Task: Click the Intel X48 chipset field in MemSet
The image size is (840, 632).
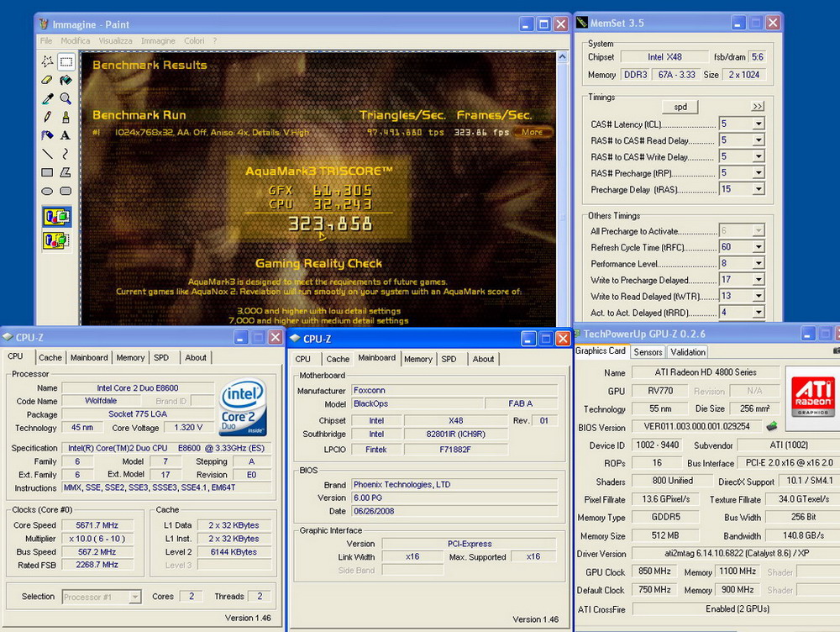Action: click(664, 57)
